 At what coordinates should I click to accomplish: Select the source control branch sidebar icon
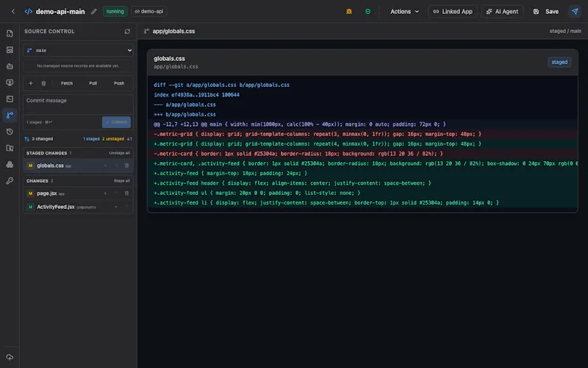coord(10,115)
